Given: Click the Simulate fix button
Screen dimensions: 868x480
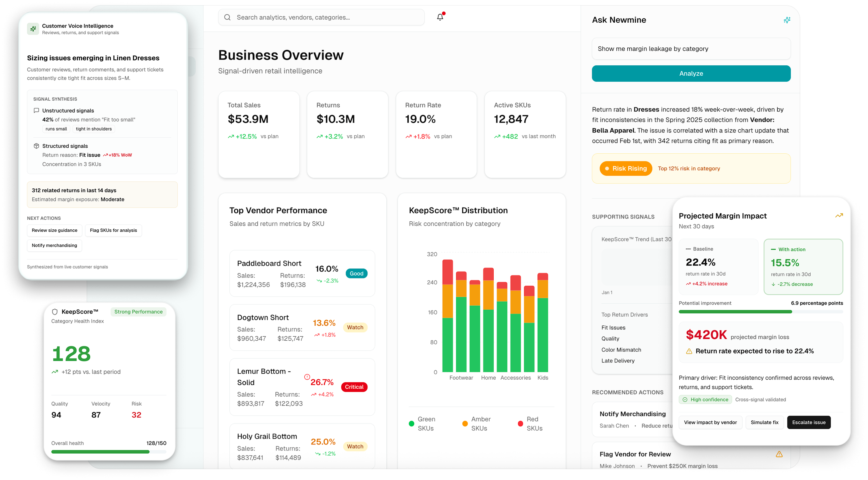Looking at the screenshot, I should coord(764,422).
